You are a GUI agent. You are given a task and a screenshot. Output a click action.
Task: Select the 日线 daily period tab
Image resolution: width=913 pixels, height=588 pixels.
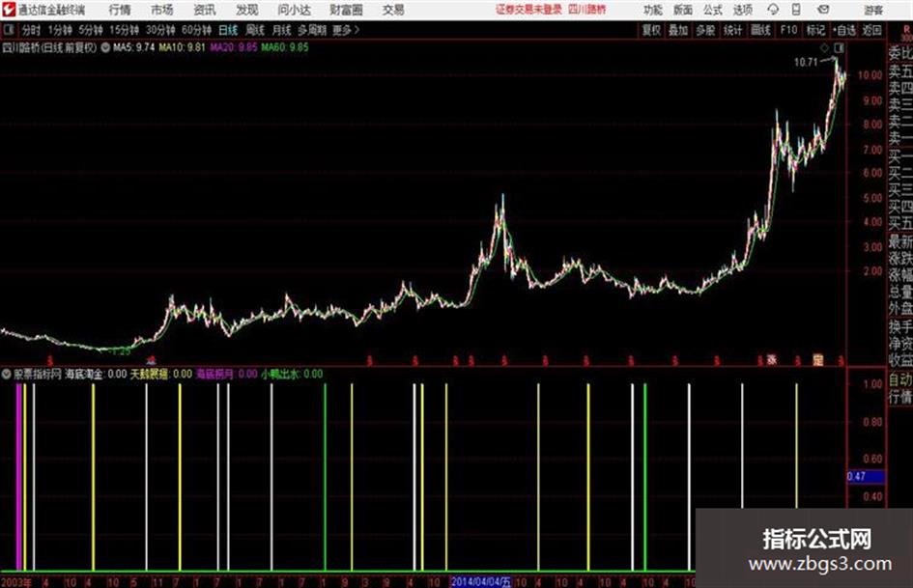228,30
